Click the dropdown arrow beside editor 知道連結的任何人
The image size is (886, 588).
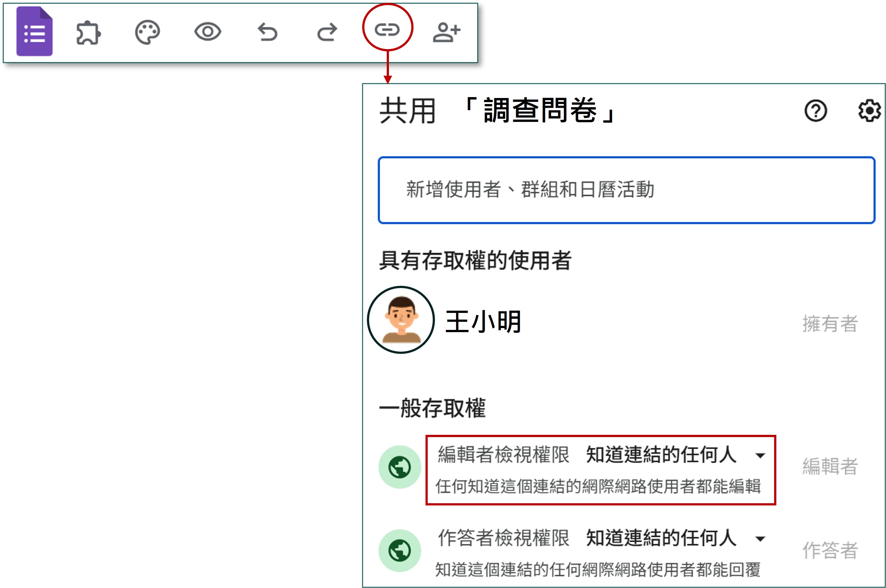click(x=760, y=456)
